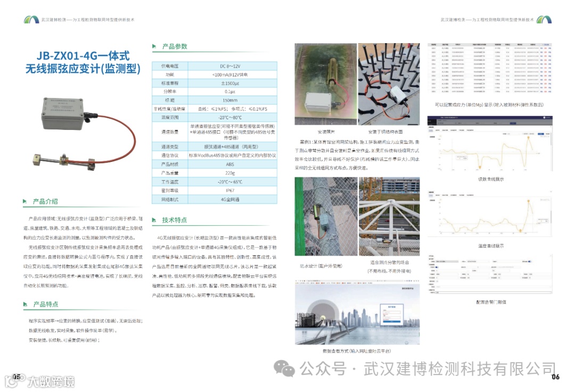
Task: Select the 分辨率 table cell
Action: click(170, 91)
